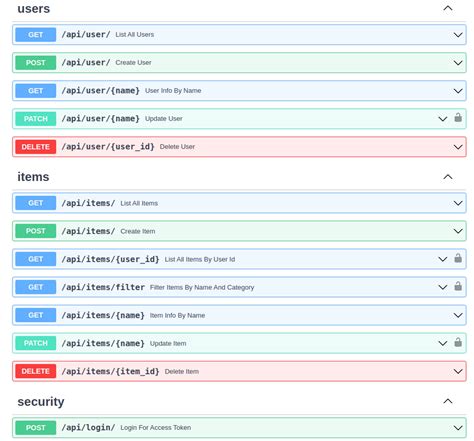This screenshot has height=441, width=474.
Task: Click PATCH badge for Update User
Action: point(36,119)
